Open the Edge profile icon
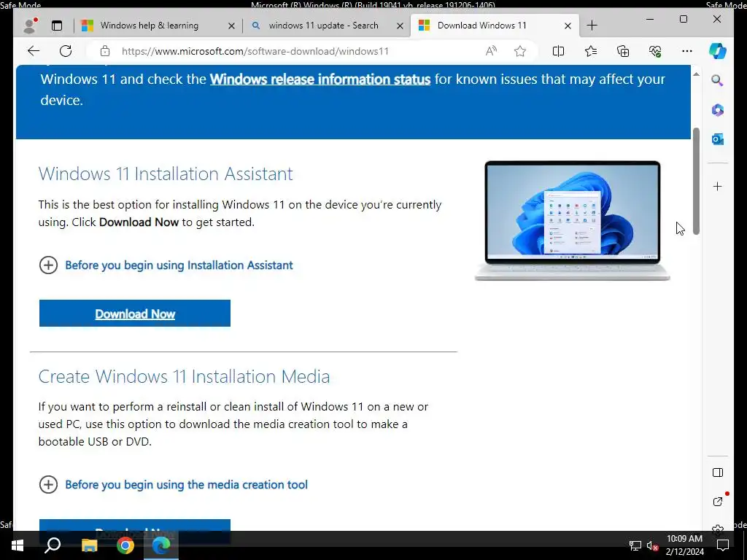Viewport: 747px width, 560px height. (30, 26)
